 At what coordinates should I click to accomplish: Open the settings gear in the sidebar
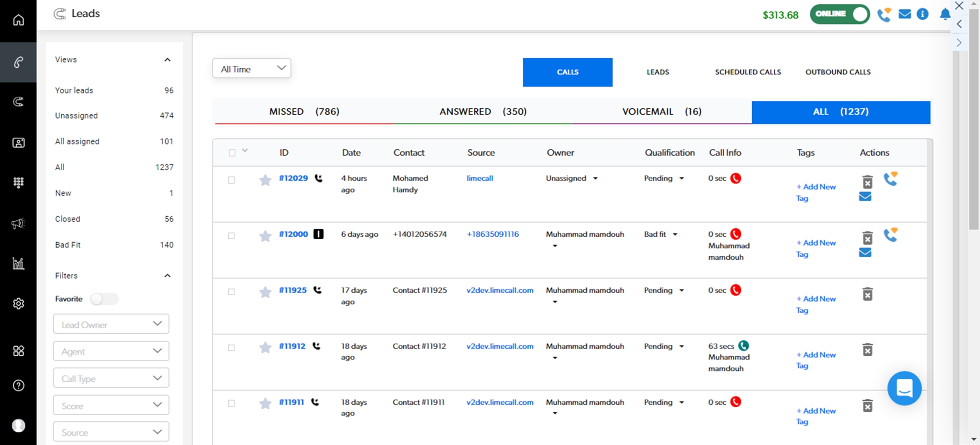pyautogui.click(x=18, y=304)
